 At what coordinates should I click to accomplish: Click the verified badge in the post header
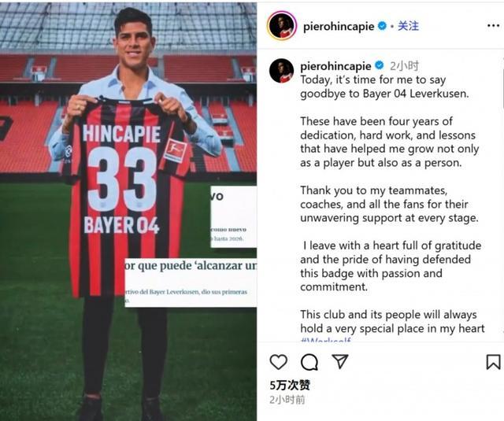pos(382,26)
